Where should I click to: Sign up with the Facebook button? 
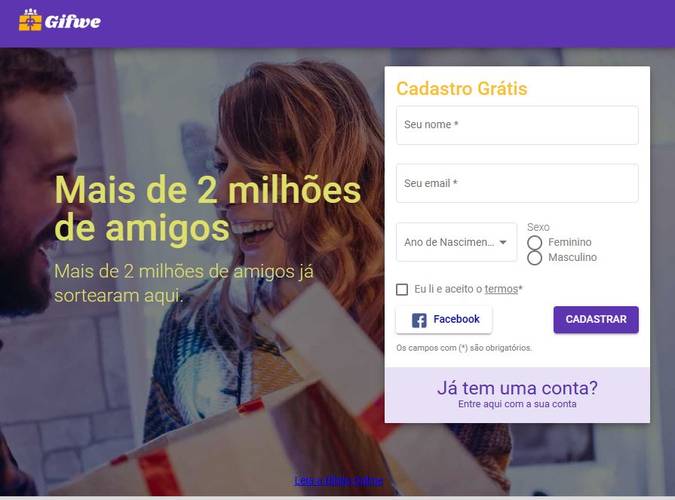pos(444,320)
